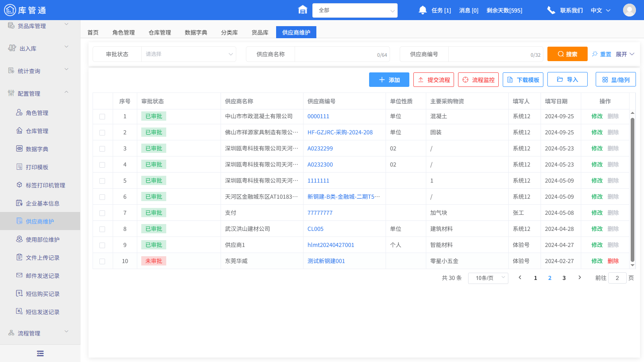Click the 使用部位维护 sidebar icon
Image resolution: width=644 pixels, height=362 pixels.
click(19, 239)
